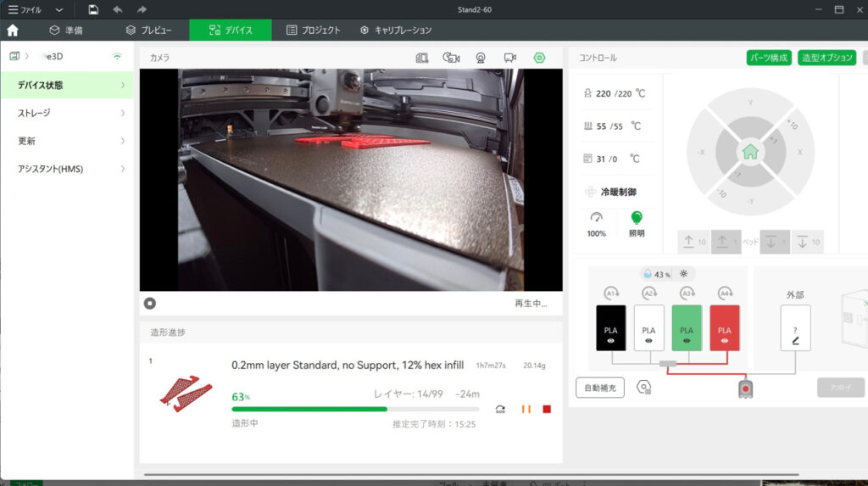Viewport: 868px width, 486px height.
Task: Pause the print with the orange pause icon
Action: coord(526,409)
